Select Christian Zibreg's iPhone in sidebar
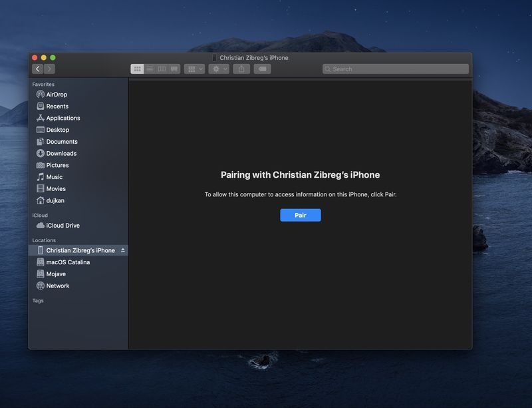 click(x=78, y=250)
